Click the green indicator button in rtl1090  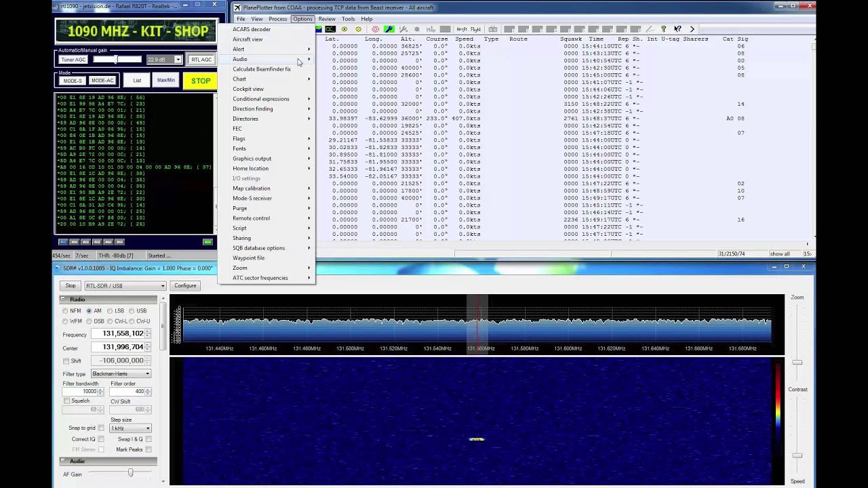[208, 242]
